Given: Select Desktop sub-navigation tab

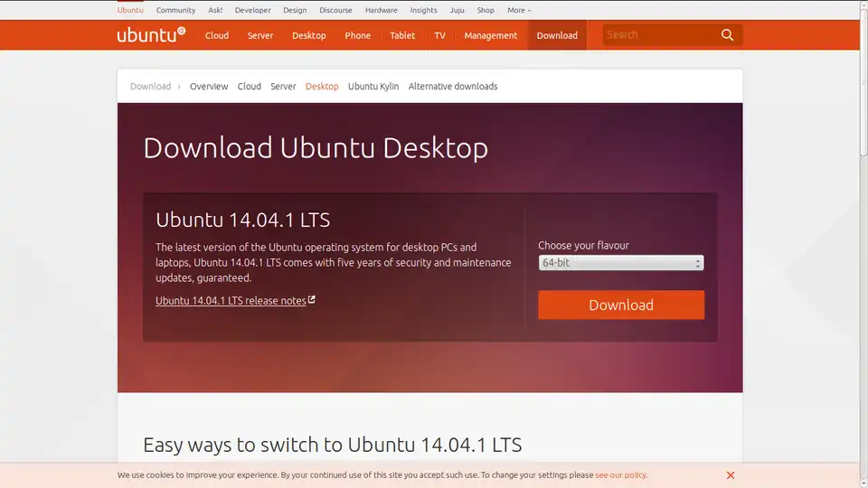Looking at the screenshot, I should [322, 87].
